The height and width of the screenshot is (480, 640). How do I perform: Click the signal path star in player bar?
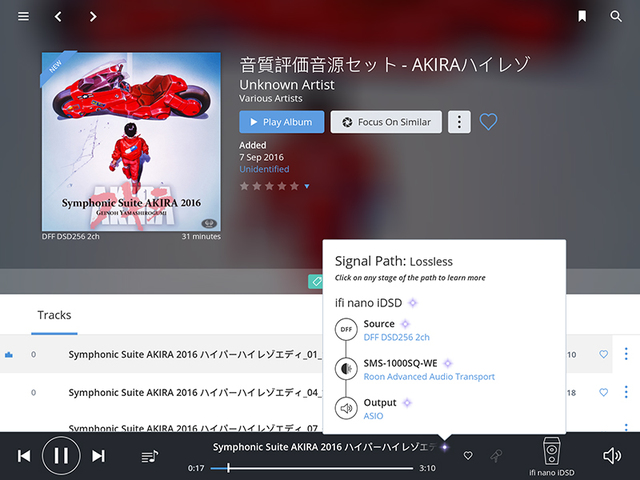tap(444, 447)
